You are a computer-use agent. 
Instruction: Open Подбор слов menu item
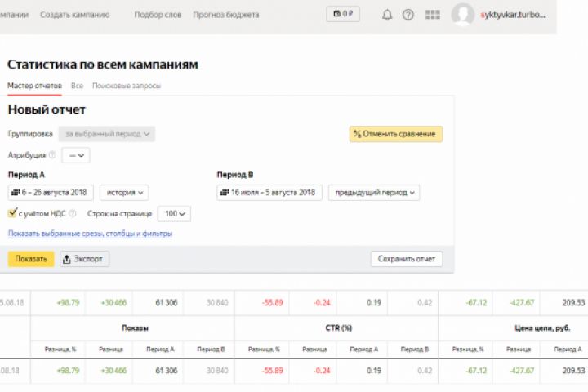[158, 15]
